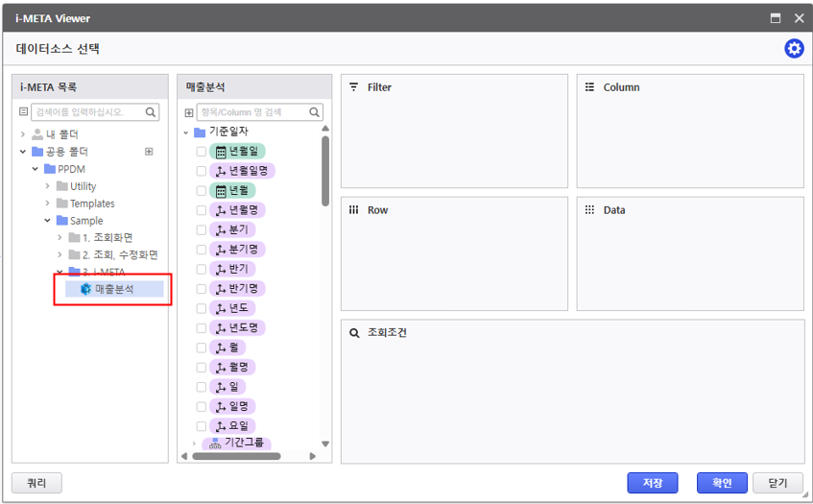Screen dimensions: 813x504
Task: Click the Column search magnifier icon
Action: coord(315,112)
